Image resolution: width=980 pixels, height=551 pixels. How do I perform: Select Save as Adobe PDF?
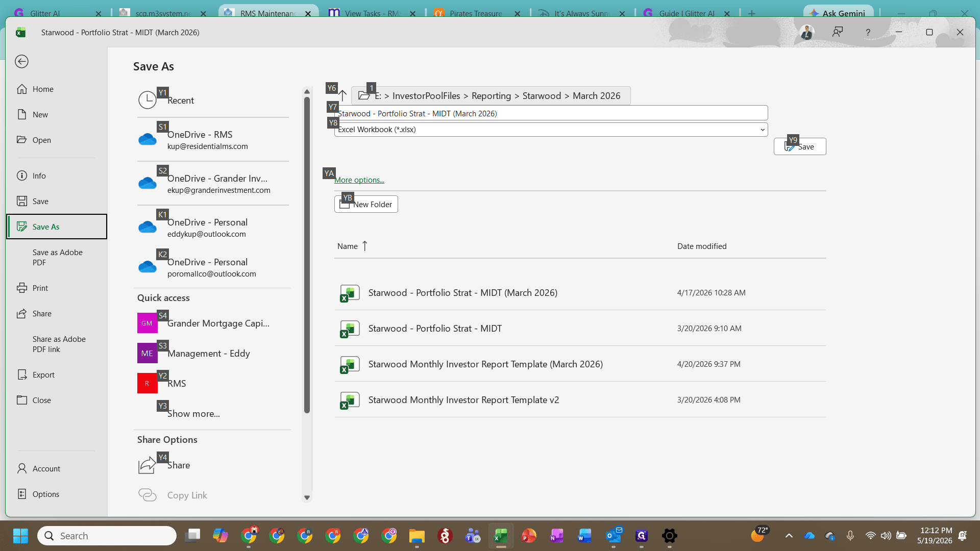[57, 257]
